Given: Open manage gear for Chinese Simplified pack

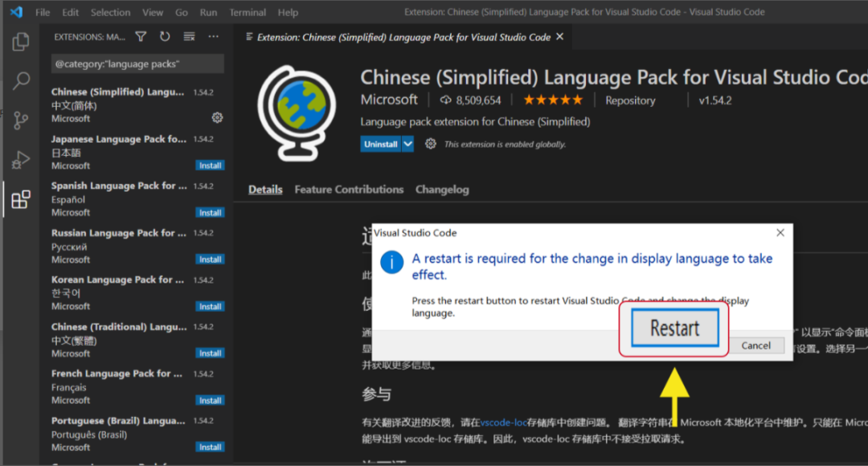Looking at the screenshot, I should [217, 117].
